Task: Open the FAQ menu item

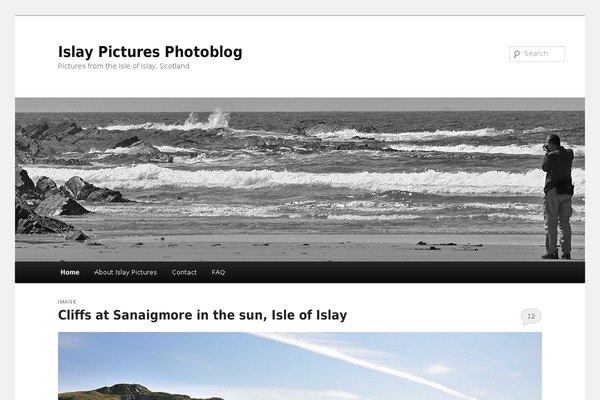Action: pos(218,272)
